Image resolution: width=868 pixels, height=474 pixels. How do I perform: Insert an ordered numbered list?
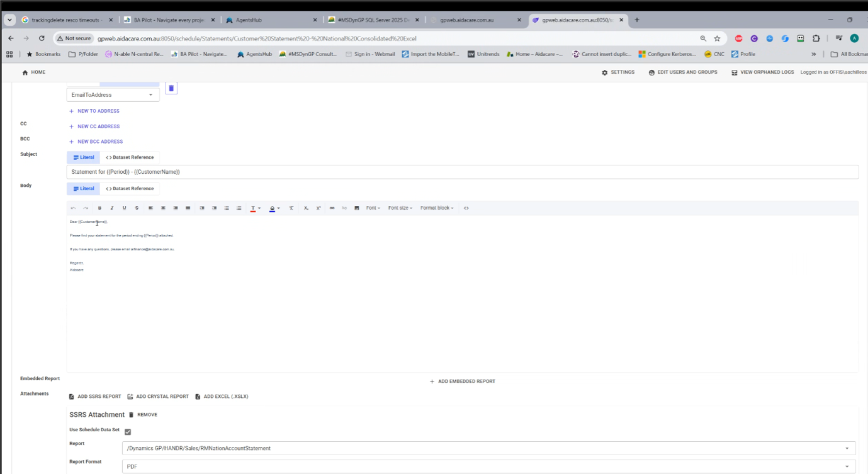239,208
